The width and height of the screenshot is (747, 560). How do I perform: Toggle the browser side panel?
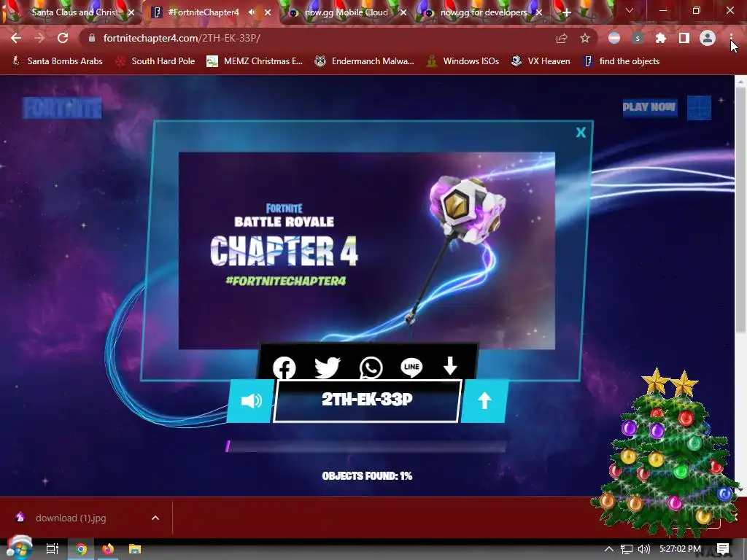click(684, 38)
